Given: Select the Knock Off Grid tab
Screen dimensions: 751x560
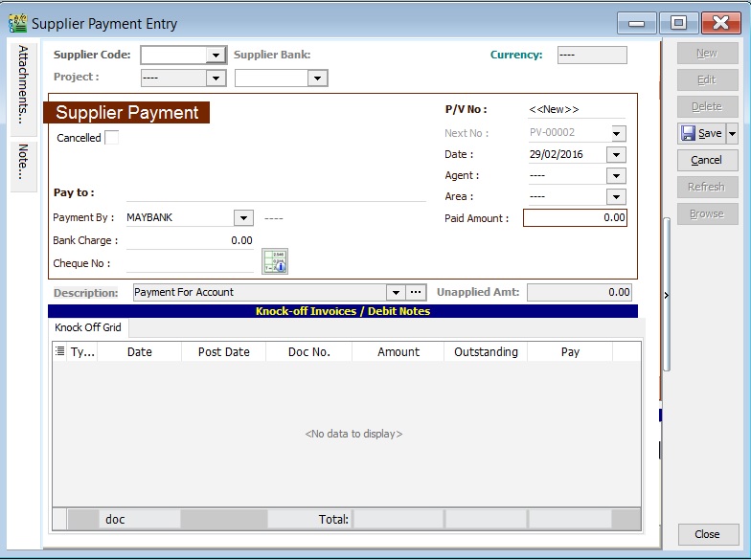Looking at the screenshot, I should (88, 327).
